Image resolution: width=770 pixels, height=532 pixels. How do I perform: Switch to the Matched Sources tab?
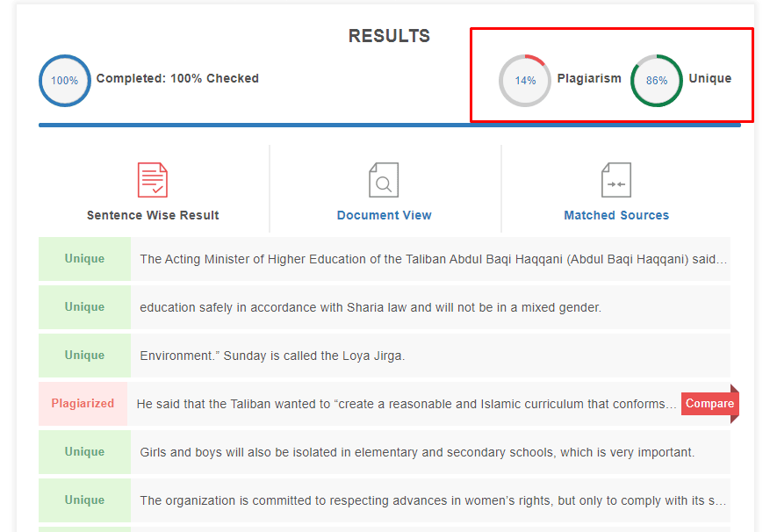[616, 215]
